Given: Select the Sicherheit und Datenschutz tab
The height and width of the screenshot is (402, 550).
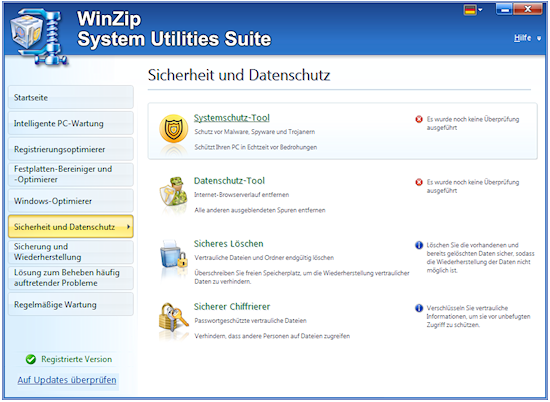Looking at the screenshot, I should [x=71, y=227].
